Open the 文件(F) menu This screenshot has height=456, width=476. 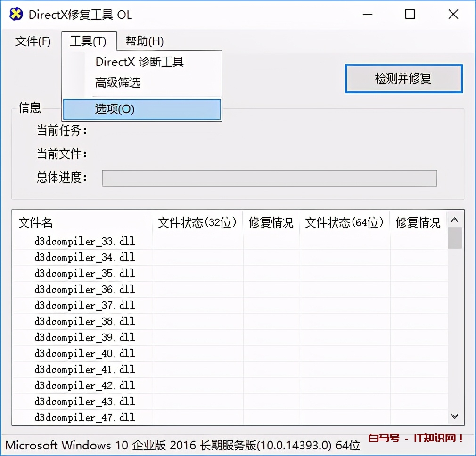[33, 41]
